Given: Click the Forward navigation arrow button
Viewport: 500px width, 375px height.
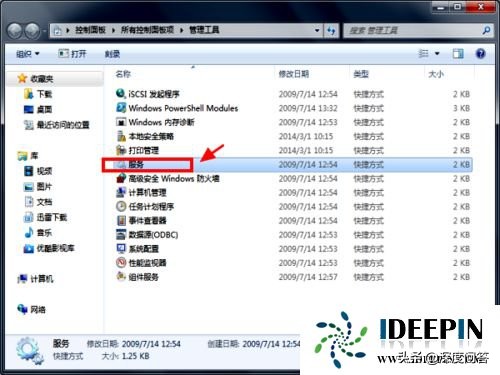Looking at the screenshot, I should [x=32, y=31].
